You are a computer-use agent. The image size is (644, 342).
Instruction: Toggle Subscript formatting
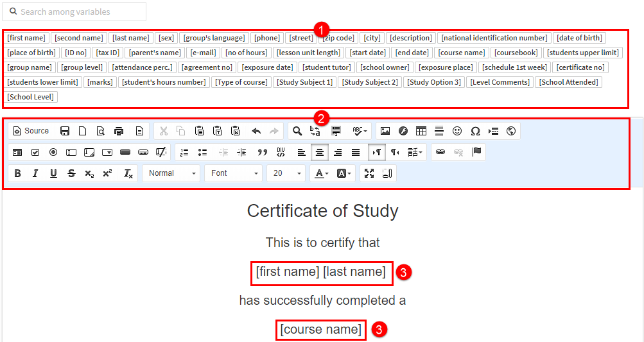89,173
